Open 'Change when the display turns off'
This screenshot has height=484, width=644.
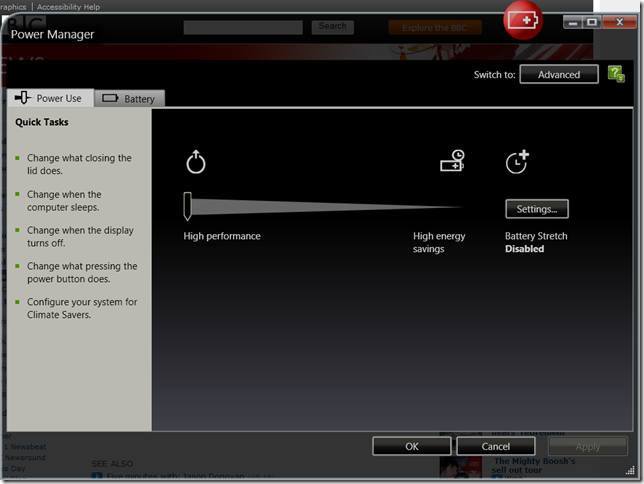(x=80, y=236)
